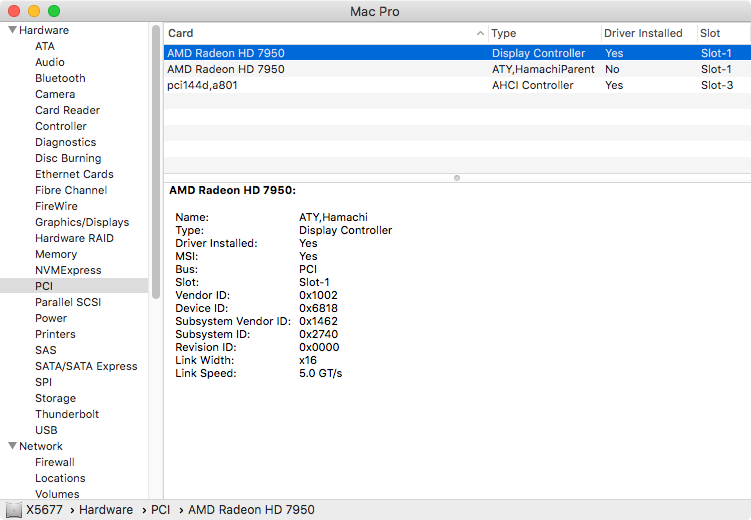The height and width of the screenshot is (520, 751).
Task: Select Locations under Network
Action: coord(60,478)
